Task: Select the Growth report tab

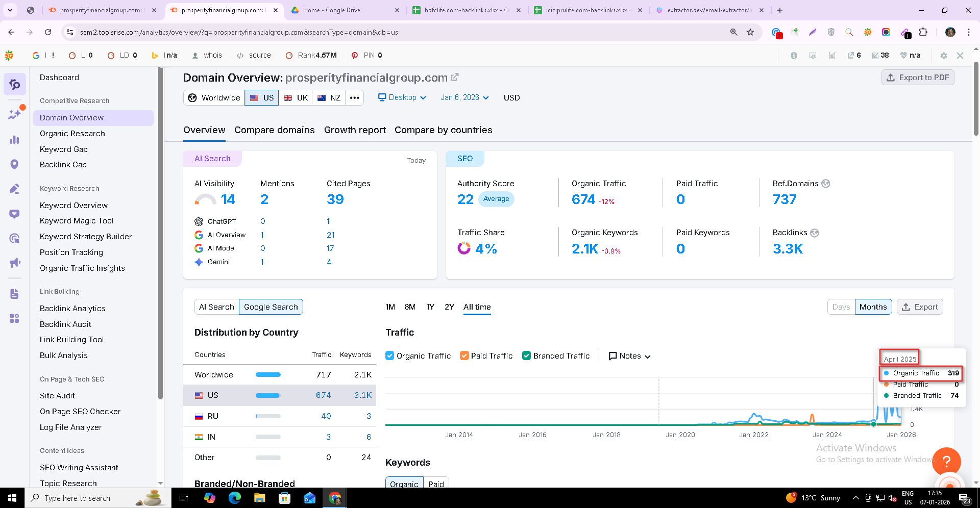Action: coord(355,130)
